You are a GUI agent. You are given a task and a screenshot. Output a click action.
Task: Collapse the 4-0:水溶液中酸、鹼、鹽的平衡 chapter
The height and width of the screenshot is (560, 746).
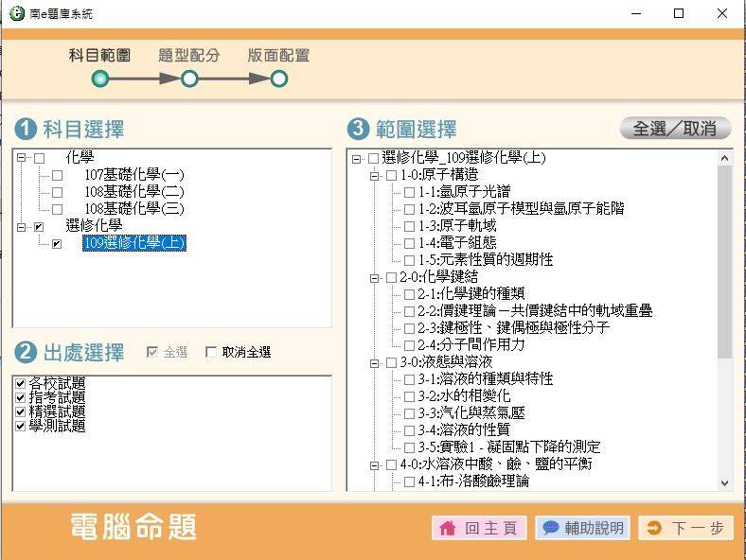point(375,465)
